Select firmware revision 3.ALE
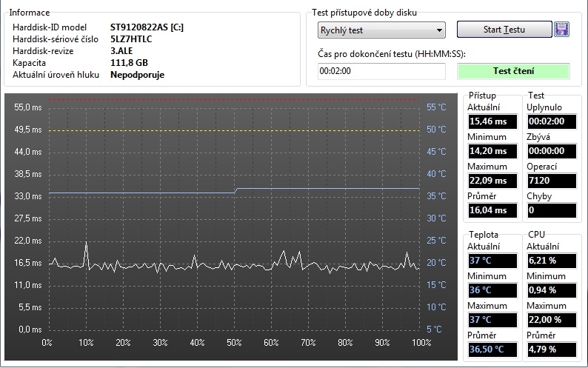Viewport: 588px width, 368px height. 121,51
